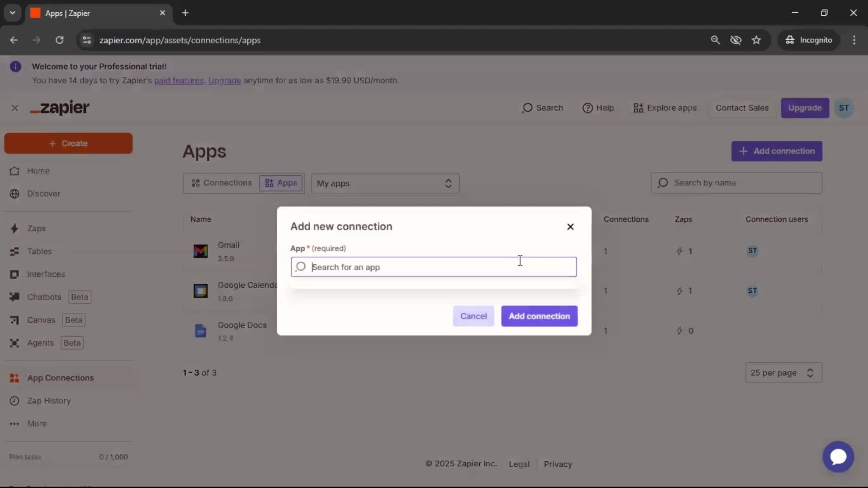Click the Zaps column header

(683, 220)
